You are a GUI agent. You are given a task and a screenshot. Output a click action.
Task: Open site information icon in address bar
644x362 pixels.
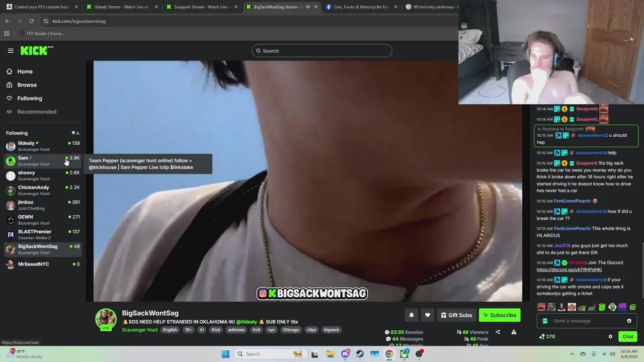coord(45,21)
